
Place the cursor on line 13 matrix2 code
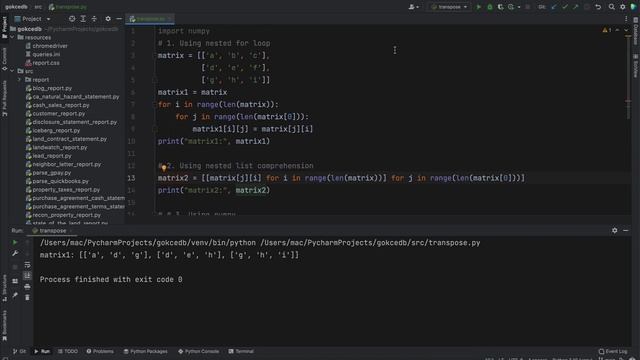[x=341, y=178]
